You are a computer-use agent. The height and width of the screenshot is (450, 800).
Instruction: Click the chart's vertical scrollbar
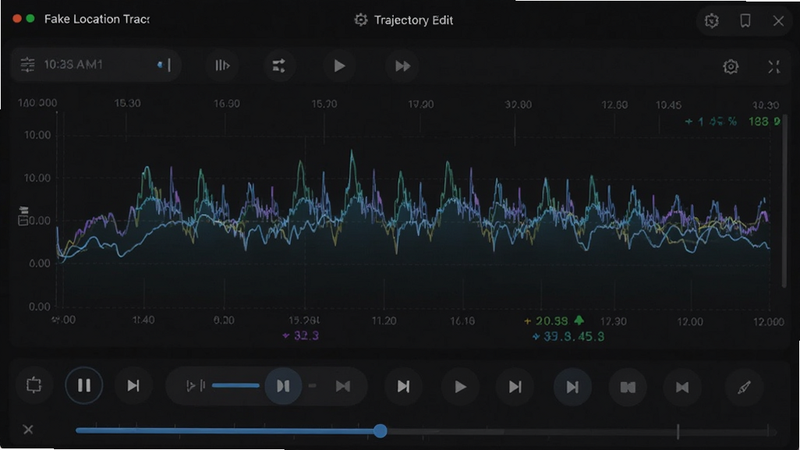coord(785,202)
